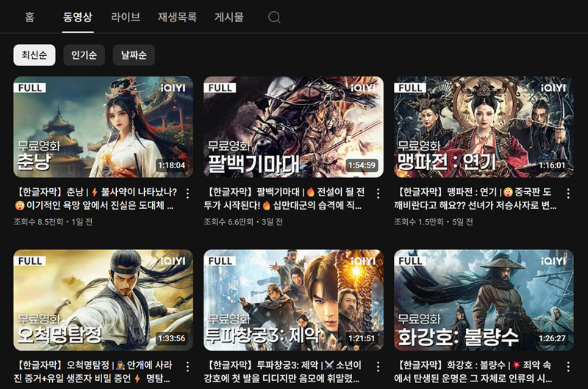Click the text 조회수 8.5천회 • 1일 전
Image resolution: width=588 pixels, height=389 pixels.
point(53,222)
